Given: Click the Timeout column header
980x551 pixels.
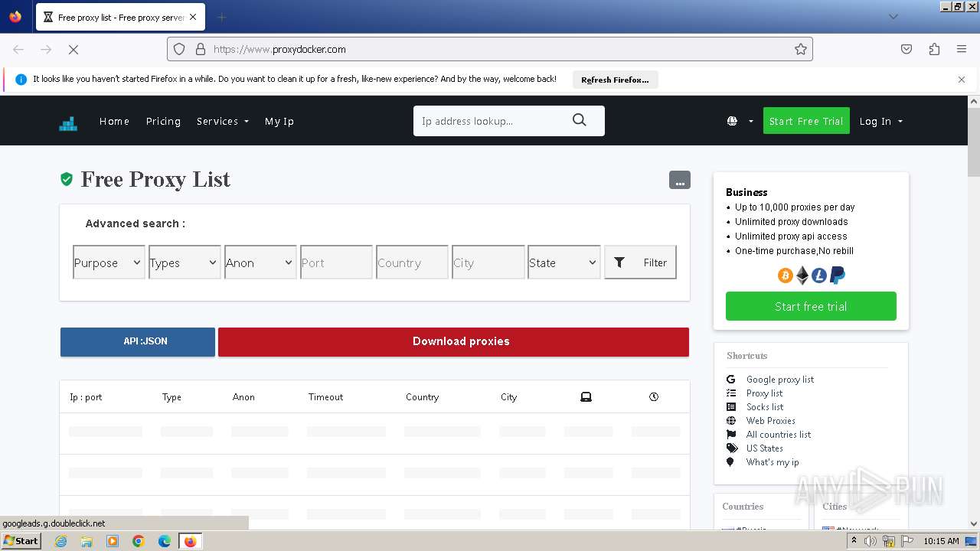Looking at the screenshot, I should tap(325, 397).
